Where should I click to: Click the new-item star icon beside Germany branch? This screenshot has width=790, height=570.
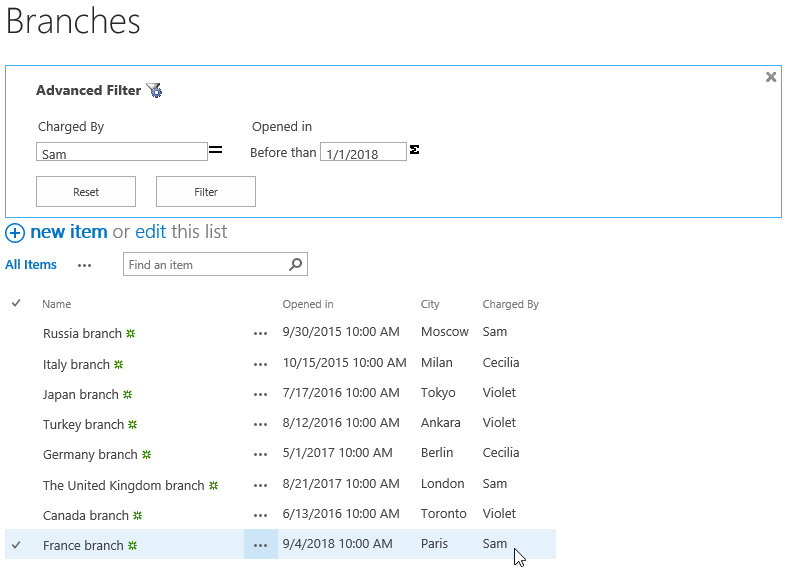click(146, 454)
